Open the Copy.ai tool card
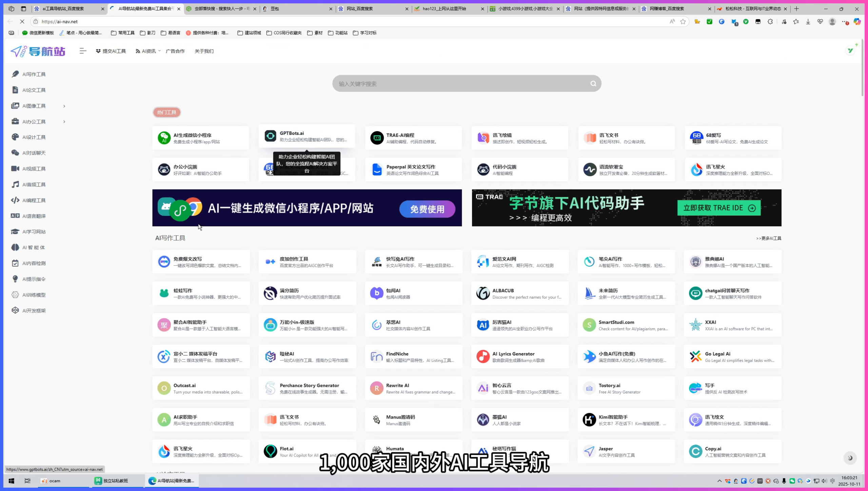The image size is (868, 491). (x=733, y=451)
